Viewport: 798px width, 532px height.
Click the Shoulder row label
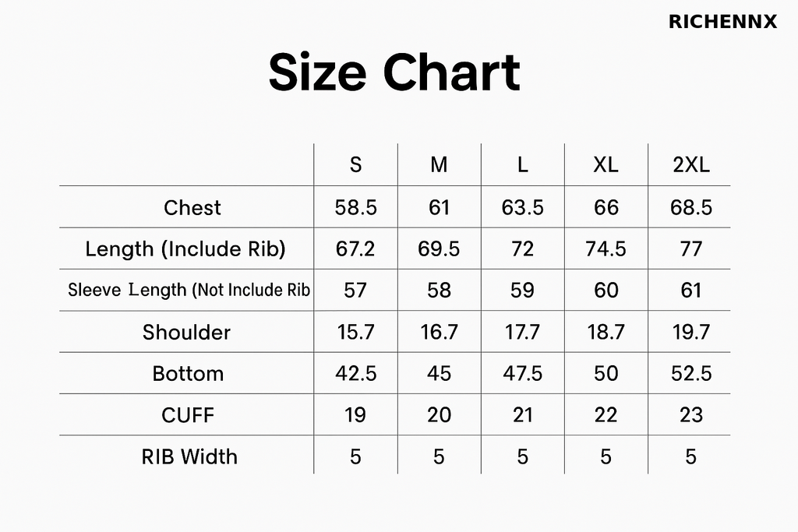click(186, 332)
